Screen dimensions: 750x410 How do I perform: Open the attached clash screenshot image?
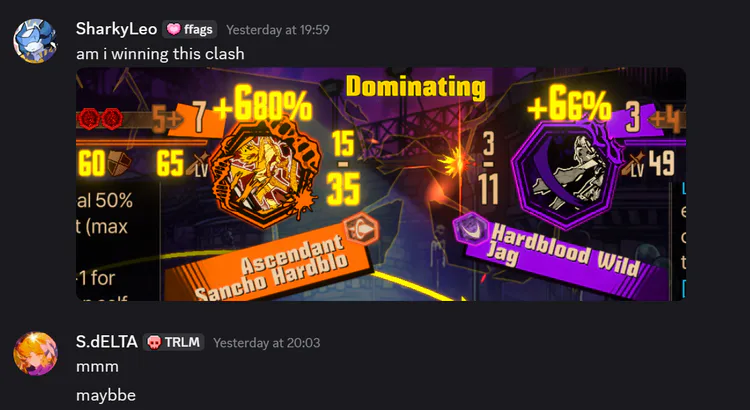[381, 184]
